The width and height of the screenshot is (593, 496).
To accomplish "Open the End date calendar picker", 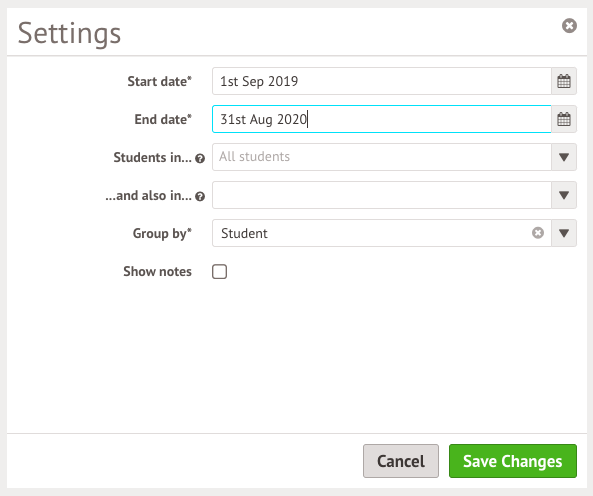I will (x=564, y=119).
